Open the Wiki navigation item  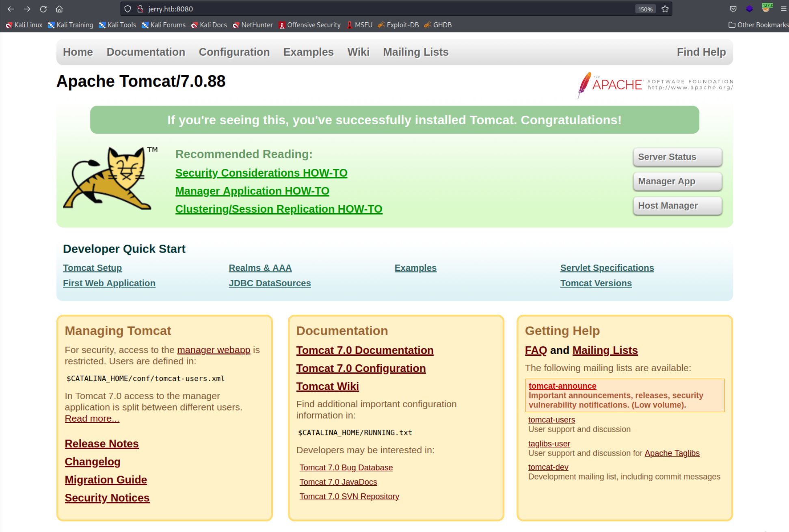pos(359,52)
